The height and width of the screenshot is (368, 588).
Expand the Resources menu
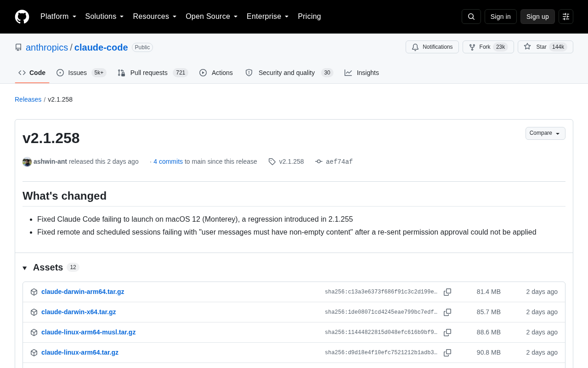(x=155, y=17)
